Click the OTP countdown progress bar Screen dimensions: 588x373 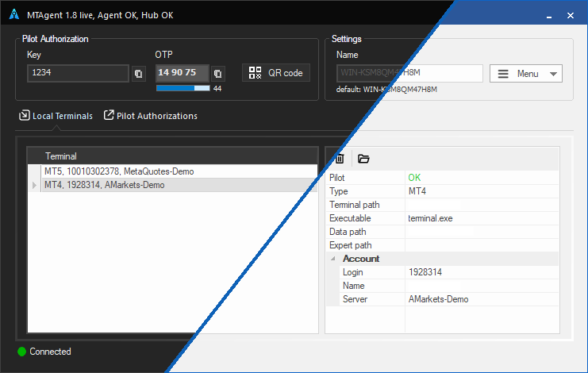(183, 88)
